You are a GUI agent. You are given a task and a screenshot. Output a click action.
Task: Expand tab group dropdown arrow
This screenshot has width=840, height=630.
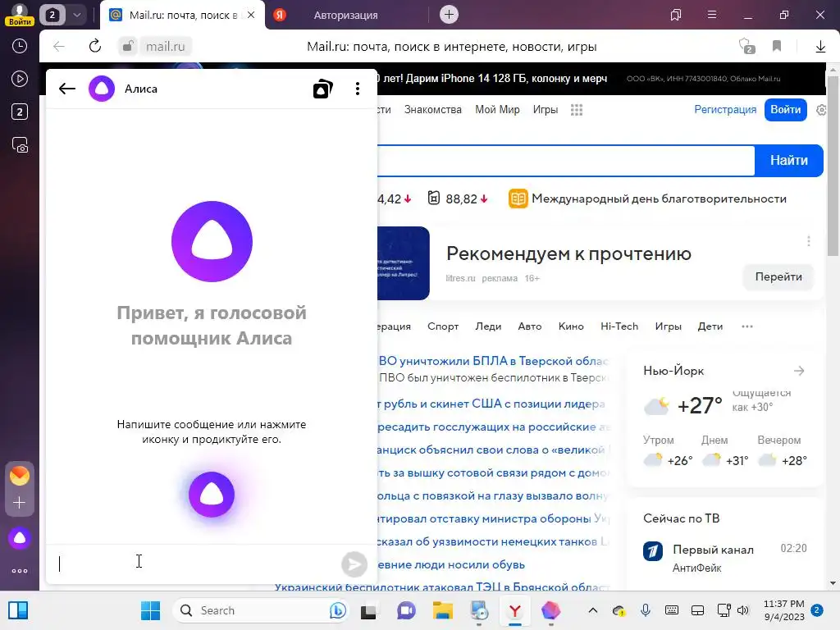(x=77, y=15)
